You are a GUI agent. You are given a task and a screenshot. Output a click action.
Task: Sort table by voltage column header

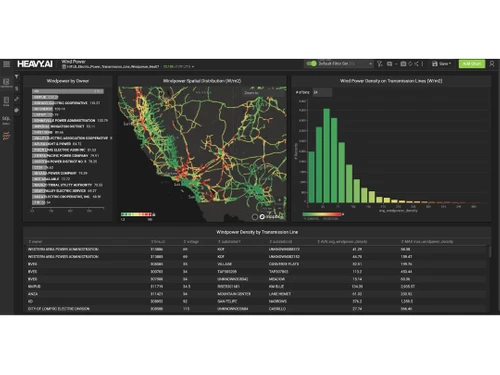[191, 242]
